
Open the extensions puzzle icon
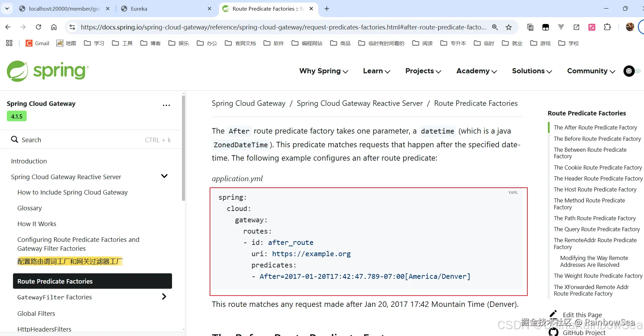607,27
